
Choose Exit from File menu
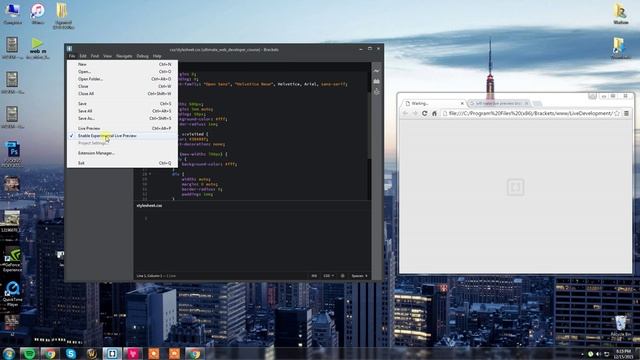(x=122, y=163)
